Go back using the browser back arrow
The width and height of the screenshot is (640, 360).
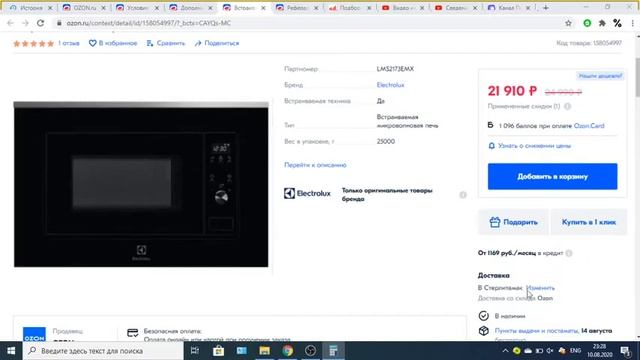click(11, 23)
